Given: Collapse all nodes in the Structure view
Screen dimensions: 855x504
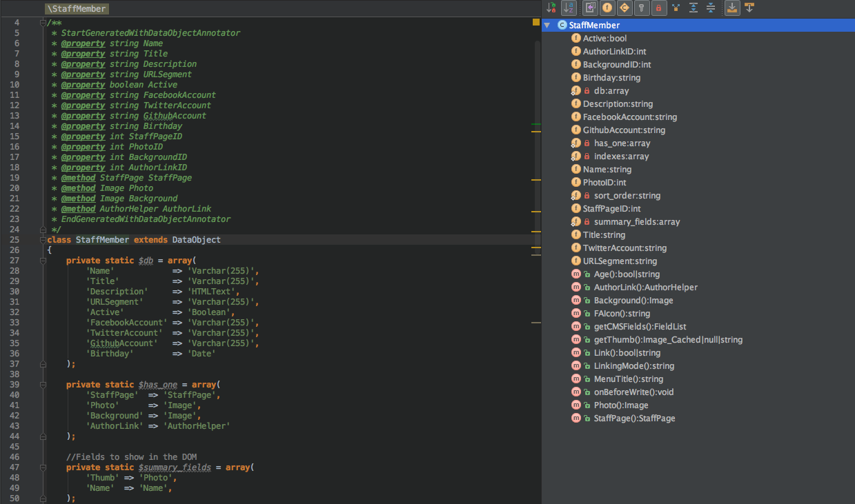Looking at the screenshot, I should (710, 8).
